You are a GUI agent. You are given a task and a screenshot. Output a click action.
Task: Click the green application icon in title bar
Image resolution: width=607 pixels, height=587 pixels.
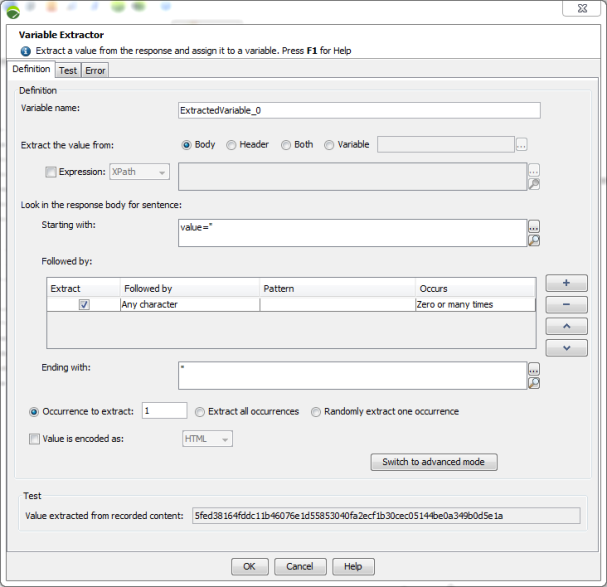pos(13,12)
